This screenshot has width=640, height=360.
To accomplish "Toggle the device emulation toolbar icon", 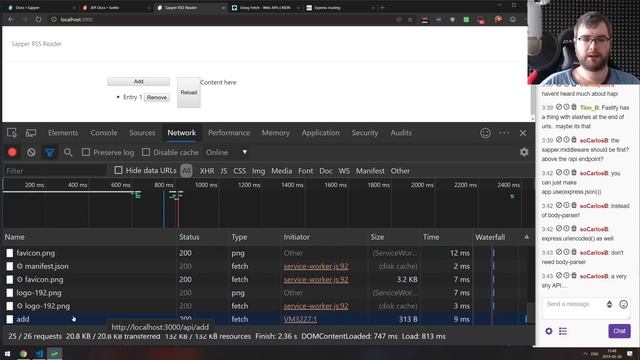I will [31, 133].
